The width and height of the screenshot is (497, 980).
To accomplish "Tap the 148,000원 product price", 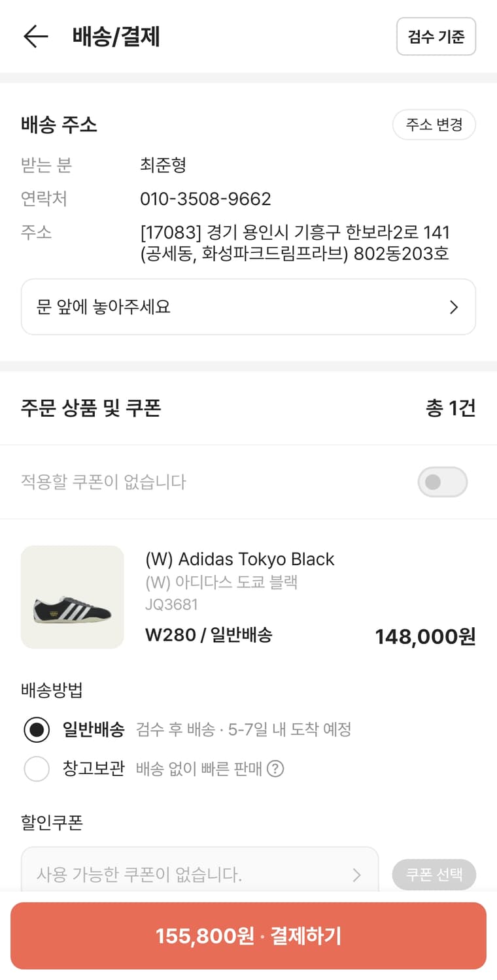I will [425, 636].
